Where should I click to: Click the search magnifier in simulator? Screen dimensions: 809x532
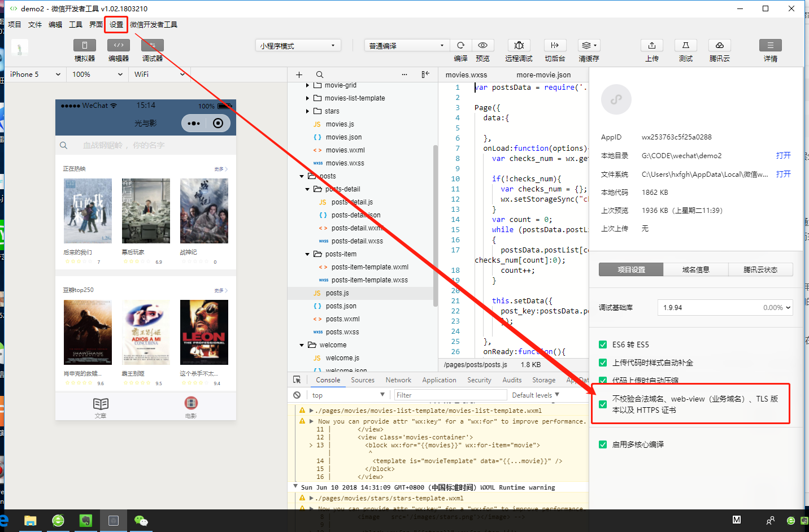click(64, 145)
